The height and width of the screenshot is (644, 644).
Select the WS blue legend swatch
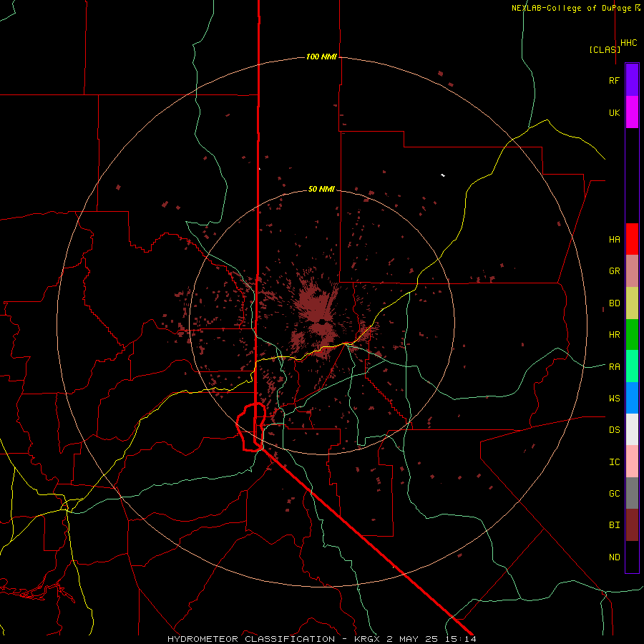click(632, 398)
